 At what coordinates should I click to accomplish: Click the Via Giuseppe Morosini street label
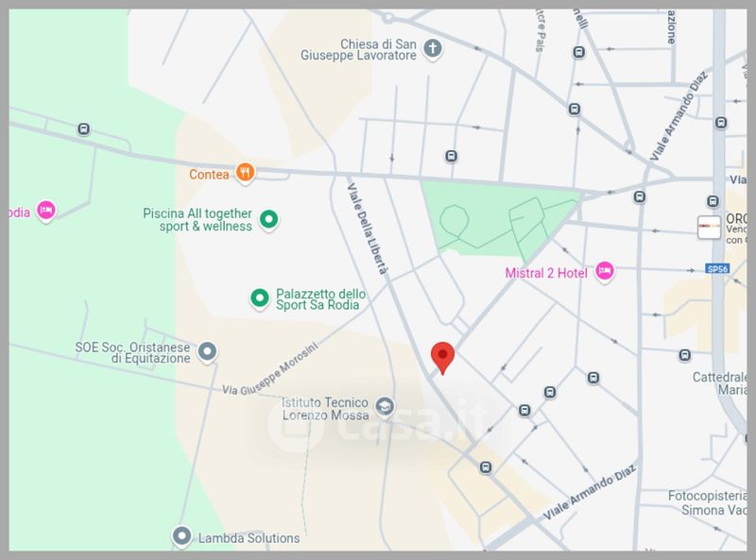pyautogui.click(x=270, y=370)
